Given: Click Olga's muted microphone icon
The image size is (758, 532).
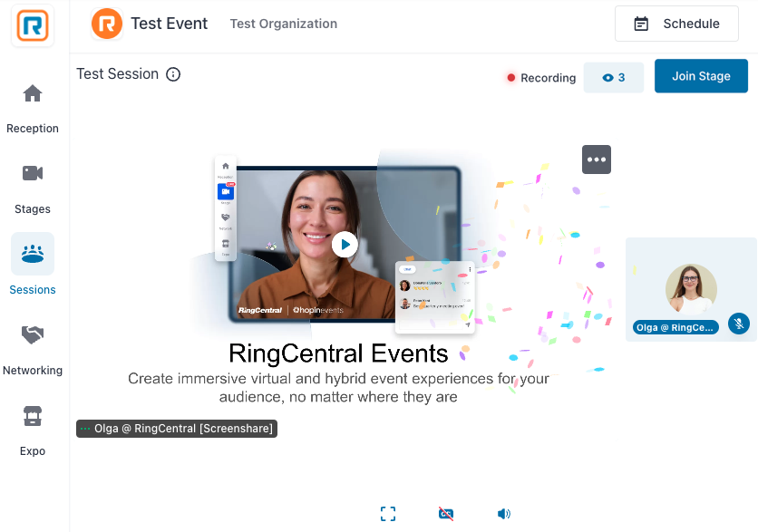Looking at the screenshot, I should click(x=739, y=324).
